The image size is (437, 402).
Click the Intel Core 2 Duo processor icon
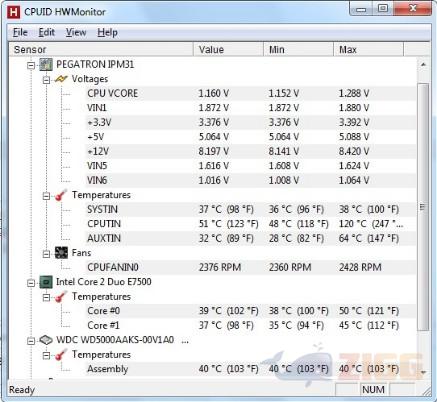pyautogui.click(x=46, y=282)
